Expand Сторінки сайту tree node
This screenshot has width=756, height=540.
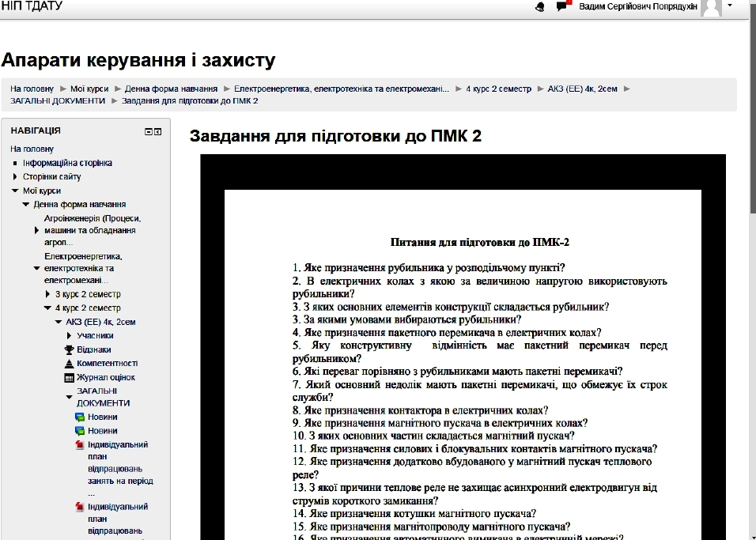pos(15,177)
